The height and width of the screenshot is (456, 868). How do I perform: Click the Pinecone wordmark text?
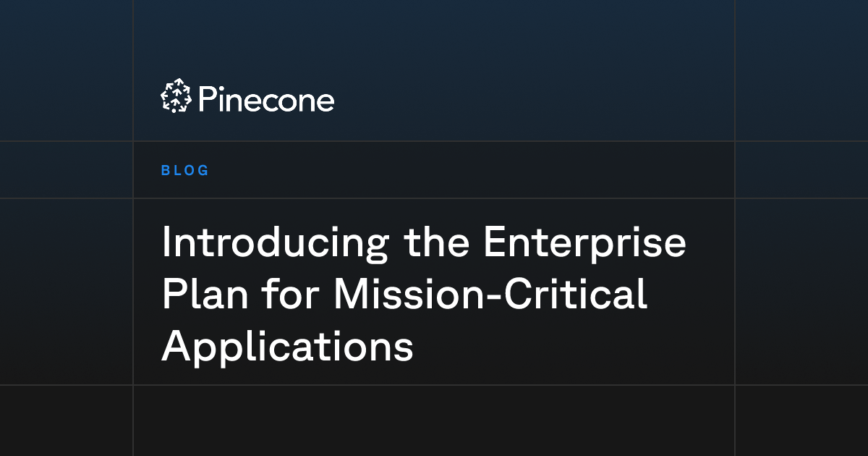click(x=265, y=99)
